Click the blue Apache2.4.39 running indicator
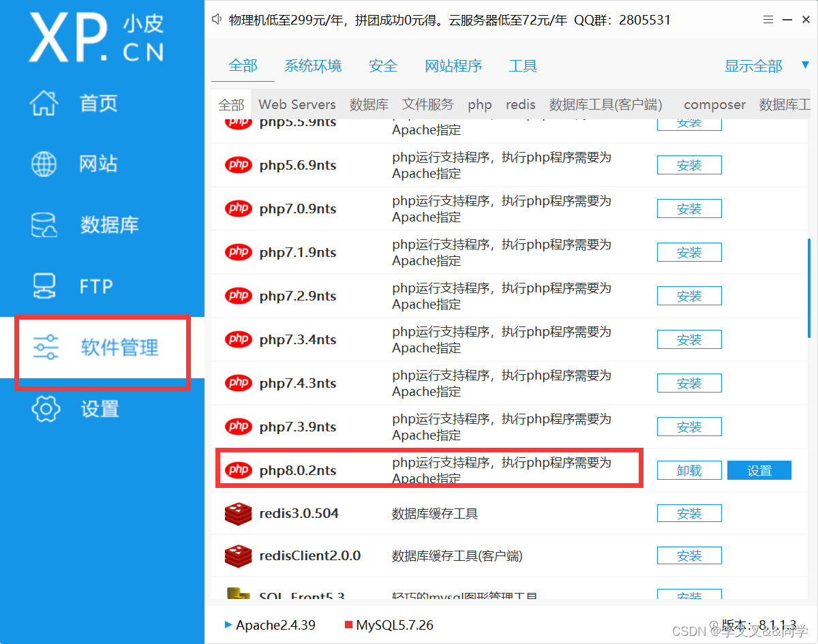Viewport: 818px width, 644px height. click(228, 625)
